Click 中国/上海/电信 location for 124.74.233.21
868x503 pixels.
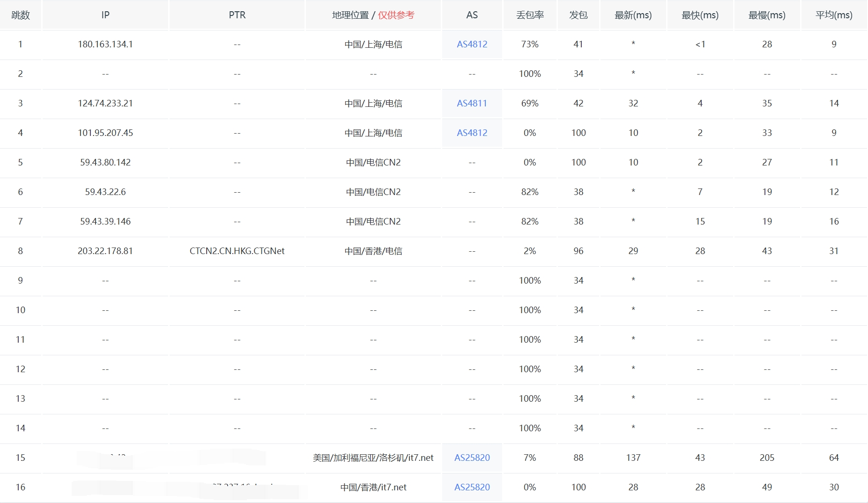[x=373, y=103]
